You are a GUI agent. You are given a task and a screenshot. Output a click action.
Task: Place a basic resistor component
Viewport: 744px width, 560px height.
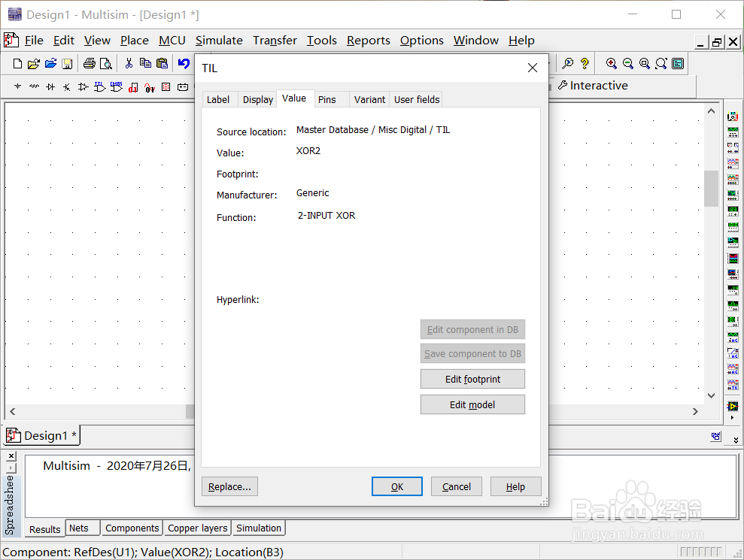pyautogui.click(x=34, y=86)
